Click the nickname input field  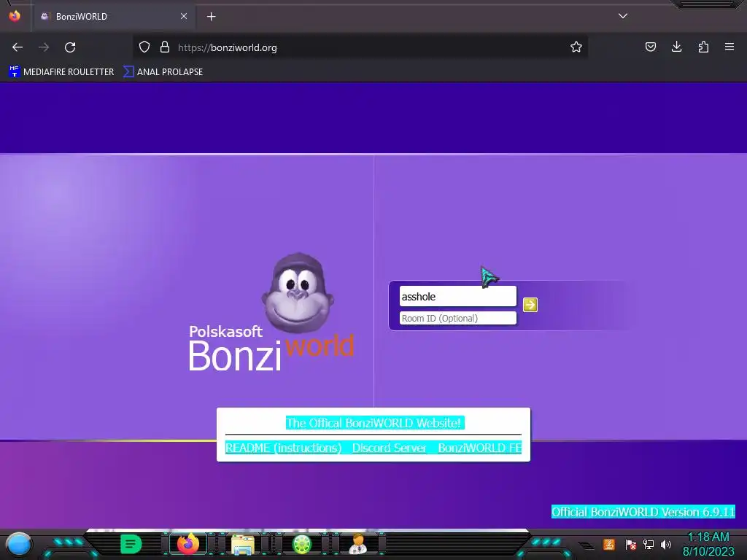click(458, 296)
